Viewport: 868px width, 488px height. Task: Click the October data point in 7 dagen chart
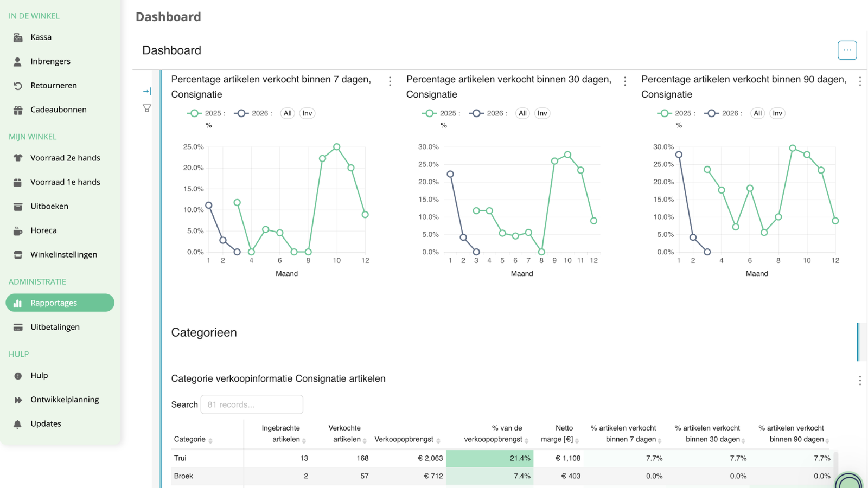click(337, 147)
